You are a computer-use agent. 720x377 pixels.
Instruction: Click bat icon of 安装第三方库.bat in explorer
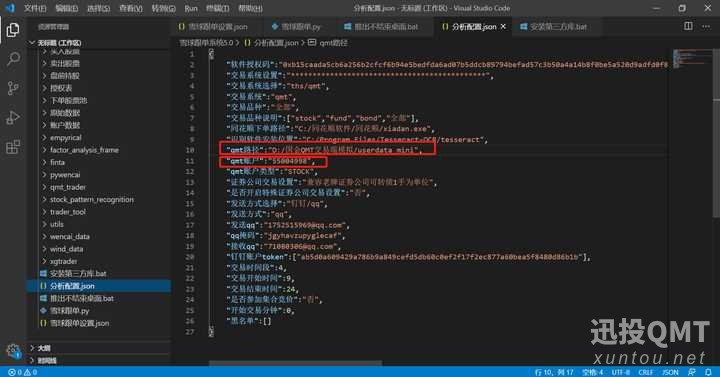43,274
